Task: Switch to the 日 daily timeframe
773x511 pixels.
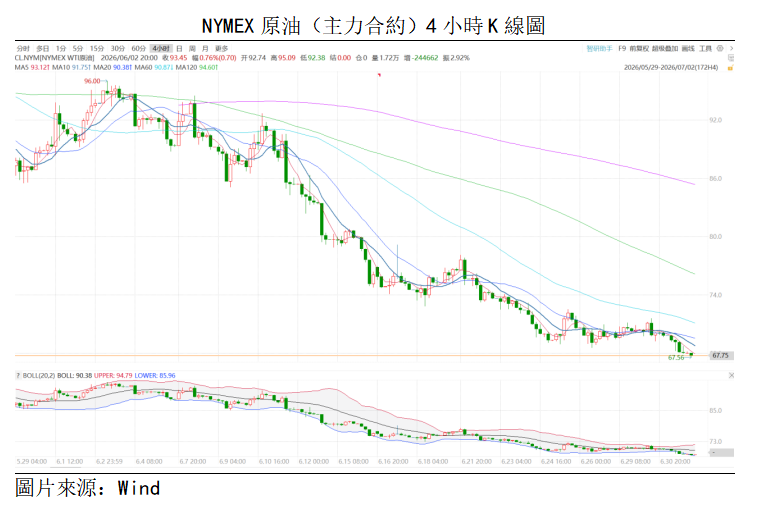Action: coord(179,48)
